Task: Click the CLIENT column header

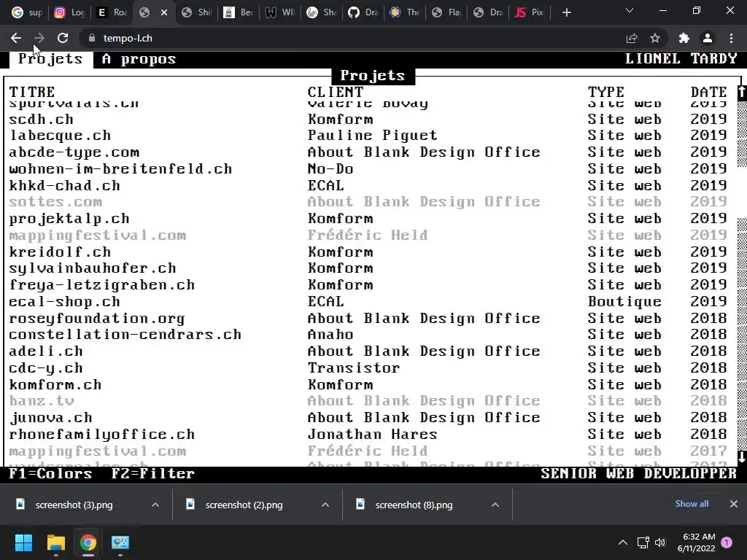Action: (336, 92)
